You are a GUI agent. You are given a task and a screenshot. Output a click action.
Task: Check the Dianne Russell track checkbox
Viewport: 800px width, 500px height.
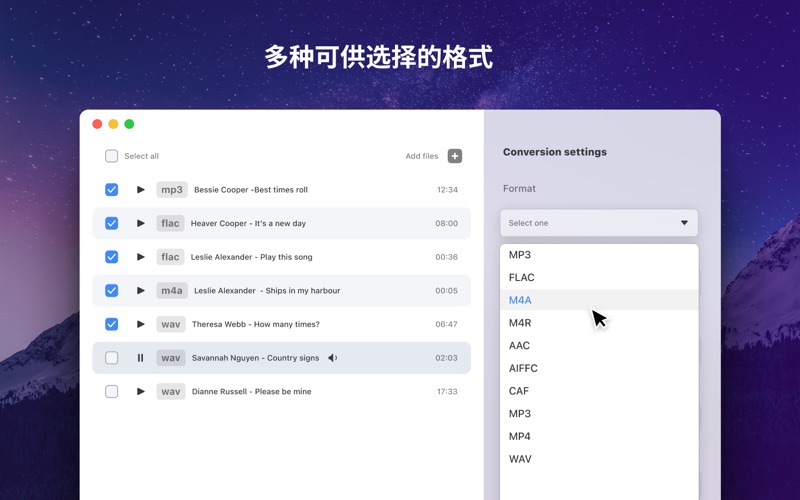click(112, 391)
